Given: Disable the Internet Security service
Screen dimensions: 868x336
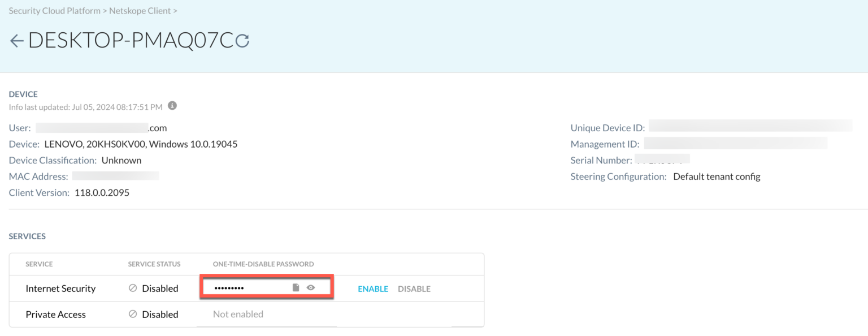Looking at the screenshot, I should (x=414, y=288).
